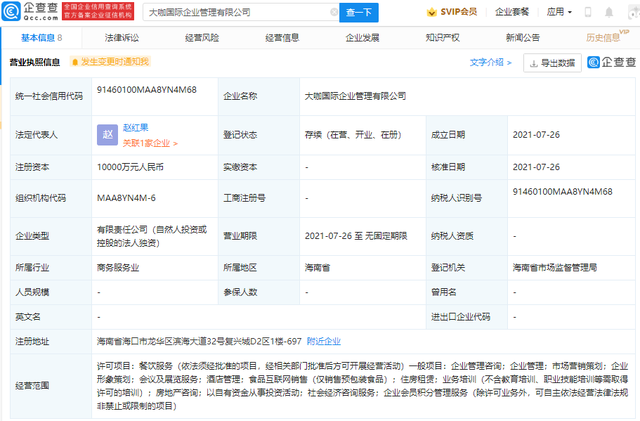Switch to 历史信息 VIP tab

click(607, 37)
